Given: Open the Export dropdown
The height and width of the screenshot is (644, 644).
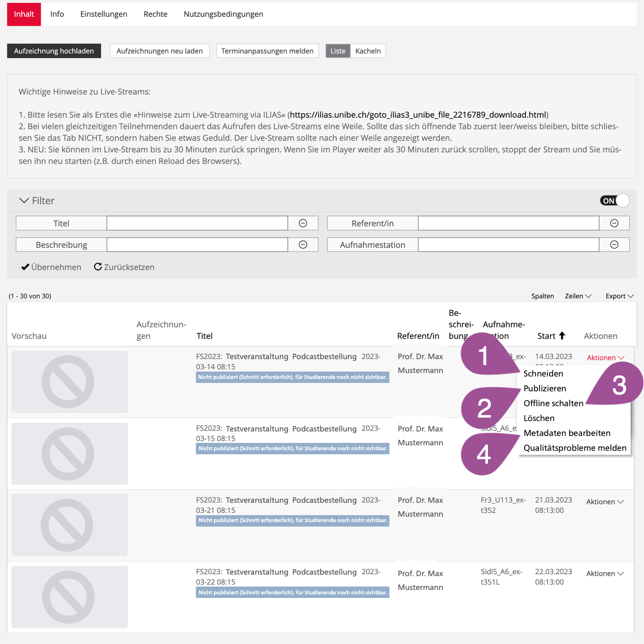Looking at the screenshot, I should (619, 296).
